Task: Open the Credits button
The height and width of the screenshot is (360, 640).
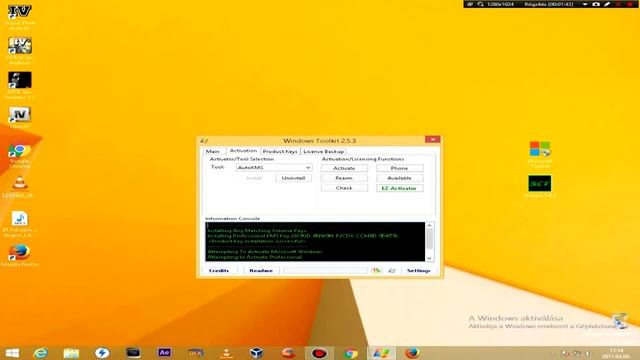Action: (219, 271)
